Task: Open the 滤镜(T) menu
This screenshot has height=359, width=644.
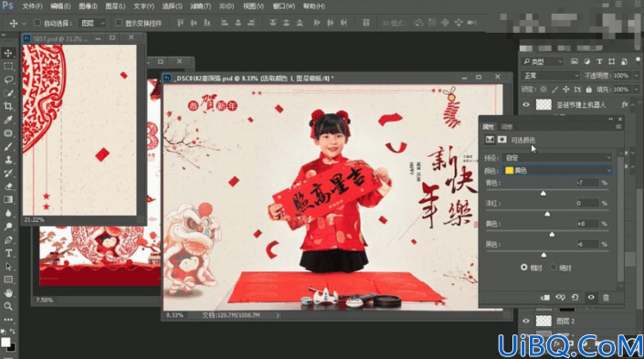Action: coord(200,6)
